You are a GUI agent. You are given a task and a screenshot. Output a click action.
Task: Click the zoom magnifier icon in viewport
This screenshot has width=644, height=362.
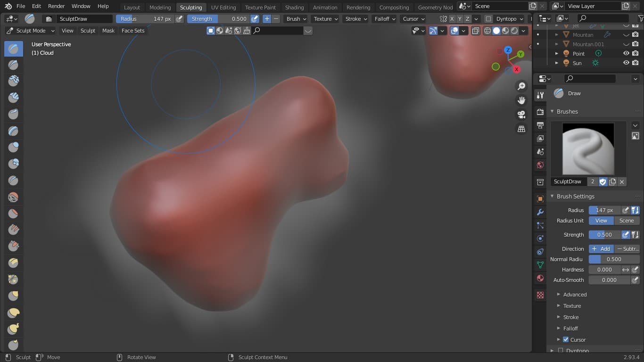click(x=521, y=86)
